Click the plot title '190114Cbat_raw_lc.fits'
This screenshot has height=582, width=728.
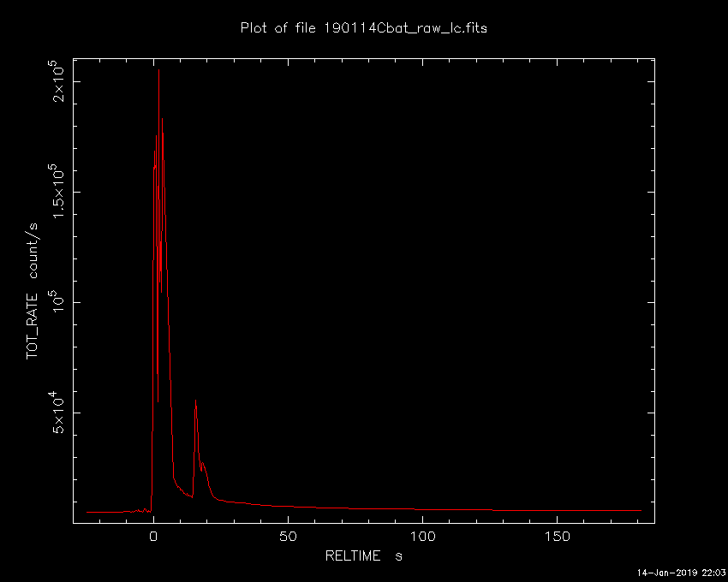coord(405,28)
